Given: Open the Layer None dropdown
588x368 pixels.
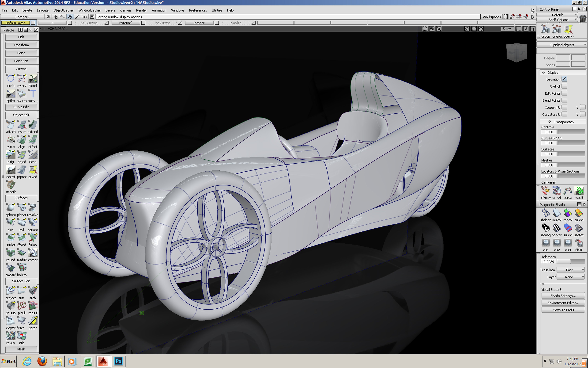Looking at the screenshot, I should point(571,277).
